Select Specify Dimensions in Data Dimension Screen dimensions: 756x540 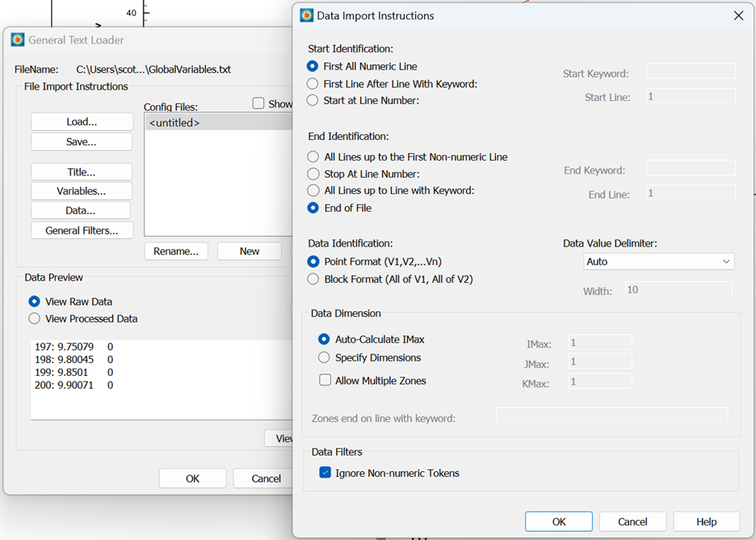tap(325, 357)
